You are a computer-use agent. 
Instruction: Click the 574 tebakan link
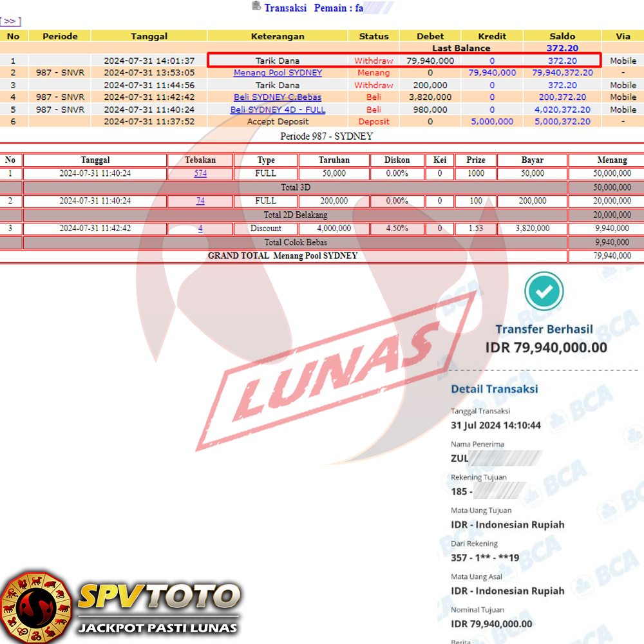200,173
